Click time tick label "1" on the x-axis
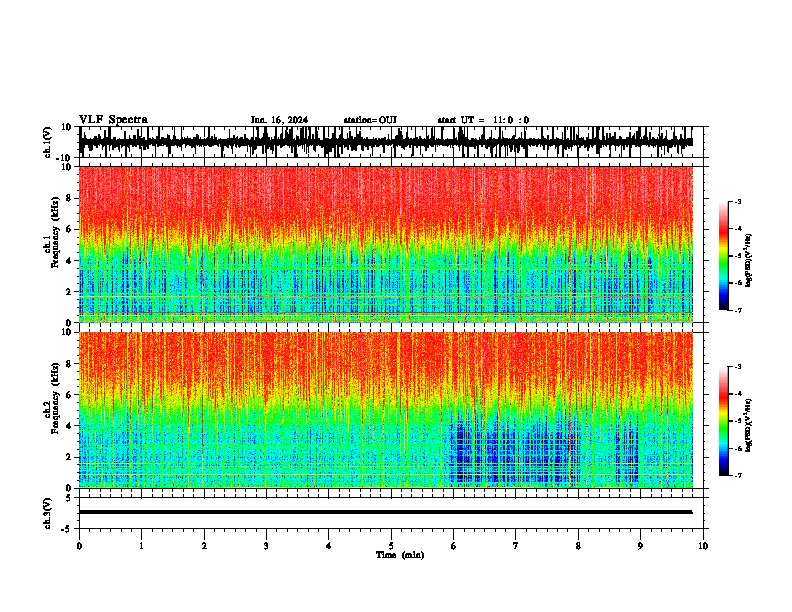 pyautogui.click(x=141, y=546)
